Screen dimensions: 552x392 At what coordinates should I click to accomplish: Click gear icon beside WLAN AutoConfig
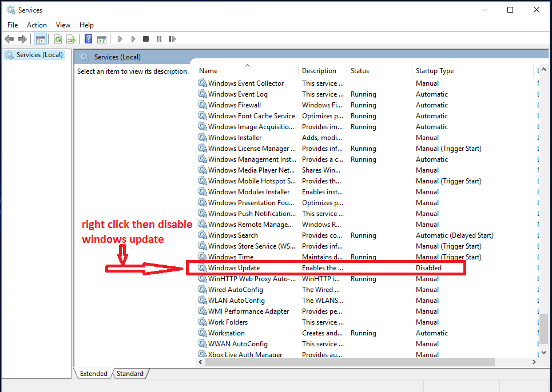click(202, 300)
